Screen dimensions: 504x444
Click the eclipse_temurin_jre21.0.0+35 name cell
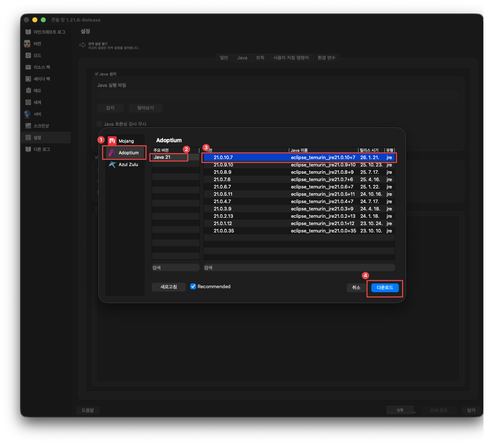pyautogui.click(x=324, y=231)
